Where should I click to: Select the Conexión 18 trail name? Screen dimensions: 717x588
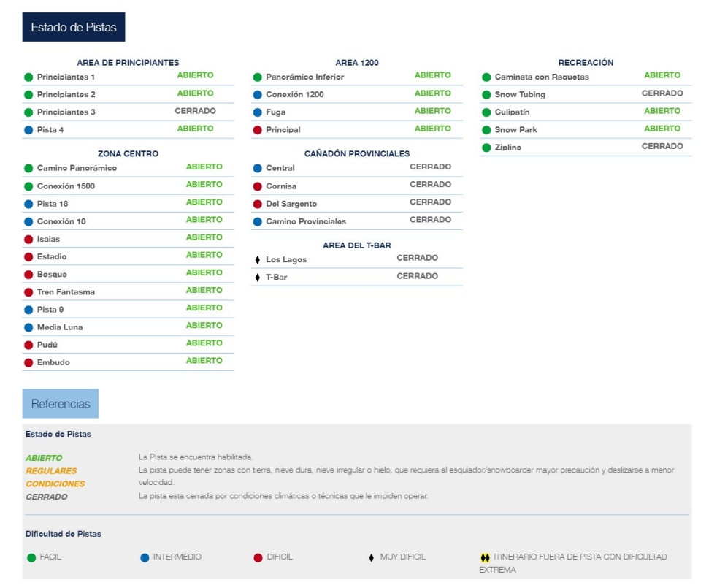click(x=61, y=221)
